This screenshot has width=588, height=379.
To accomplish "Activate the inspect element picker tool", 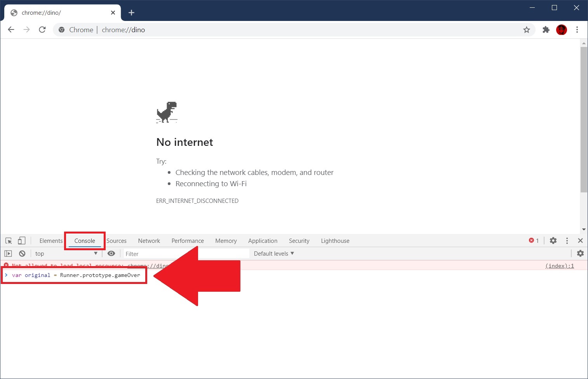I will (9, 241).
